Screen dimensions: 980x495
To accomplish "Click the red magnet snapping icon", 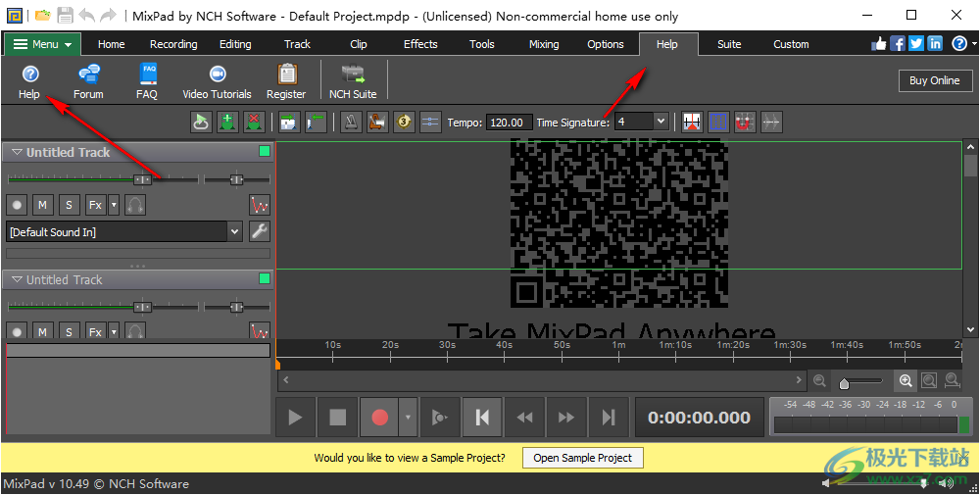I will (x=744, y=122).
